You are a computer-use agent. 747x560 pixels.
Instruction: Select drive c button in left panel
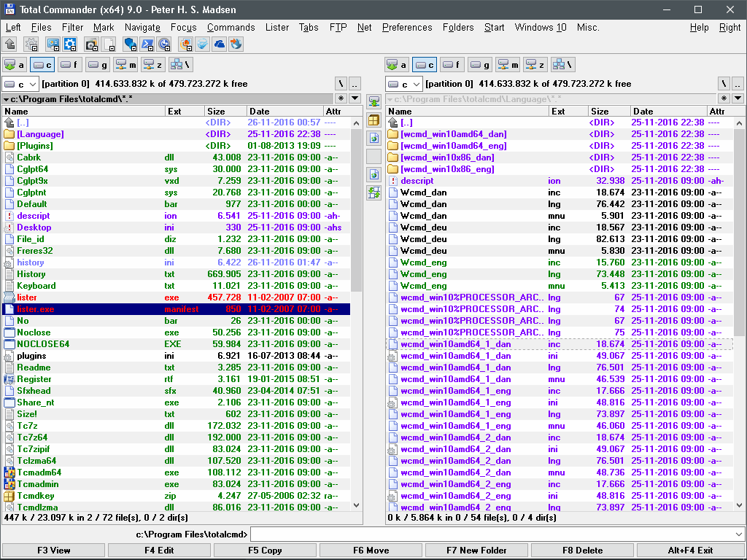(42, 65)
